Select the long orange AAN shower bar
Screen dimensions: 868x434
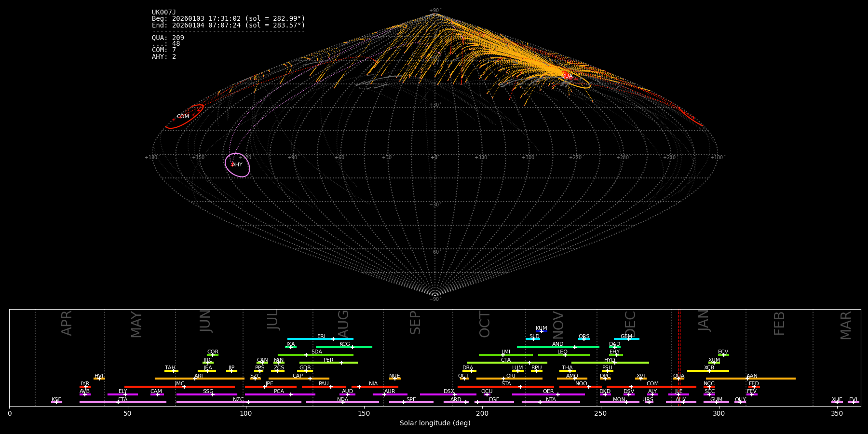coord(751,379)
